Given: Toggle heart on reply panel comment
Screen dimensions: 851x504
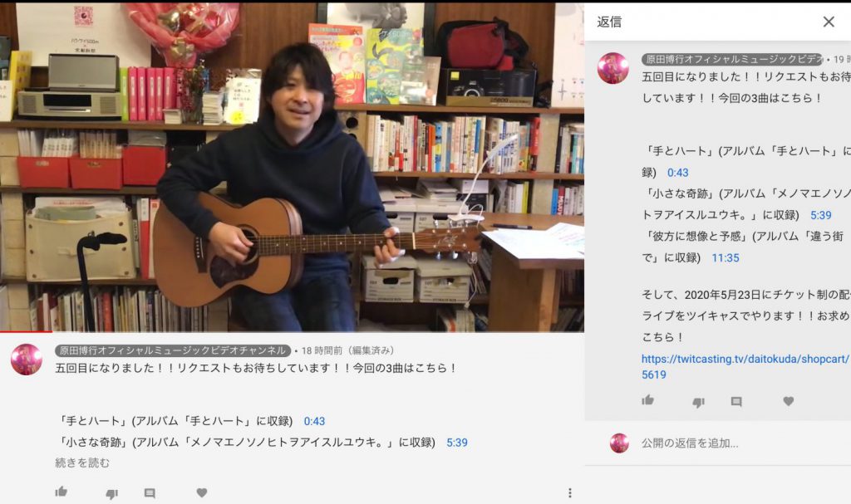Looking at the screenshot, I should point(789,402).
